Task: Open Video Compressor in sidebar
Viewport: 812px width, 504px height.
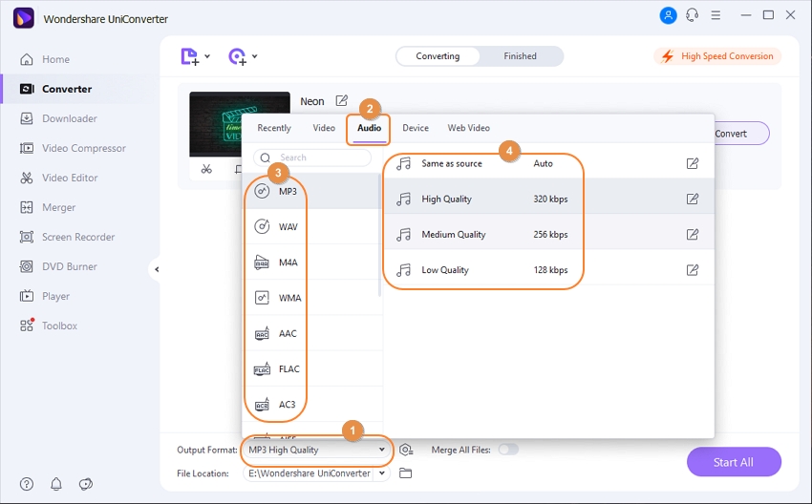Action: point(83,148)
